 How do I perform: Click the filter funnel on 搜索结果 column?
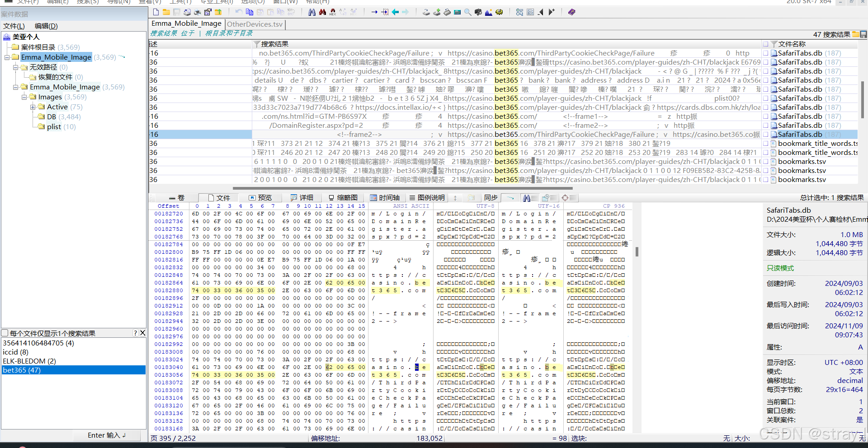coord(257,44)
